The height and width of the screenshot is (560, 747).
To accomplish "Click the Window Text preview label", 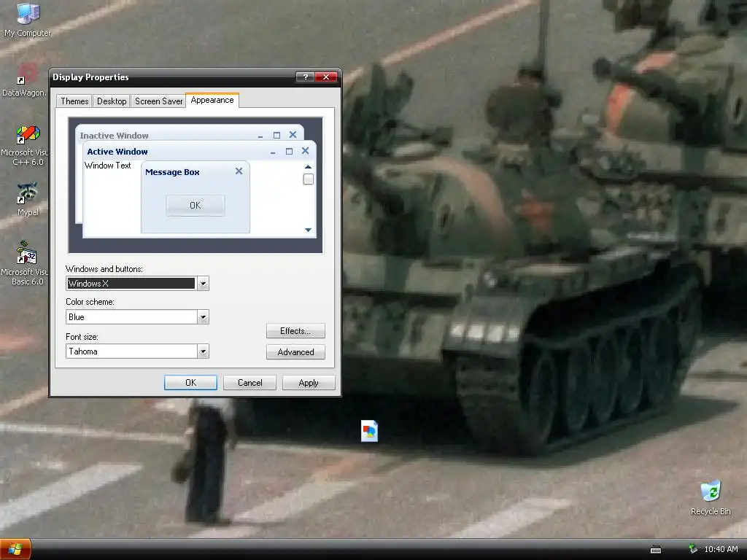I will pos(108,166).
